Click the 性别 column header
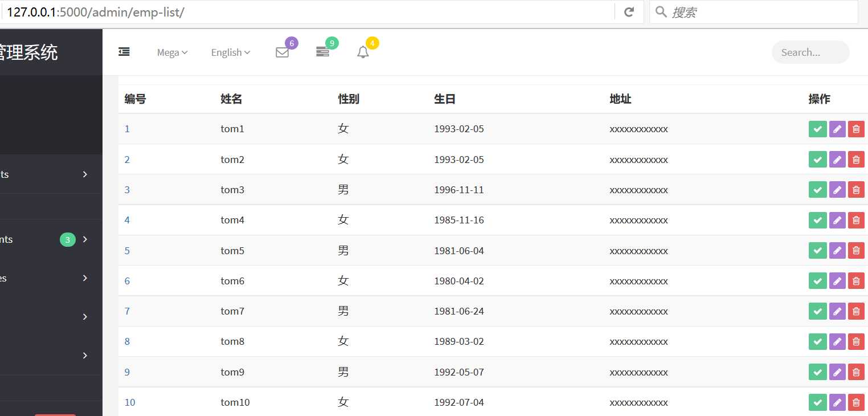868x416 pixels. pos(349,99)
